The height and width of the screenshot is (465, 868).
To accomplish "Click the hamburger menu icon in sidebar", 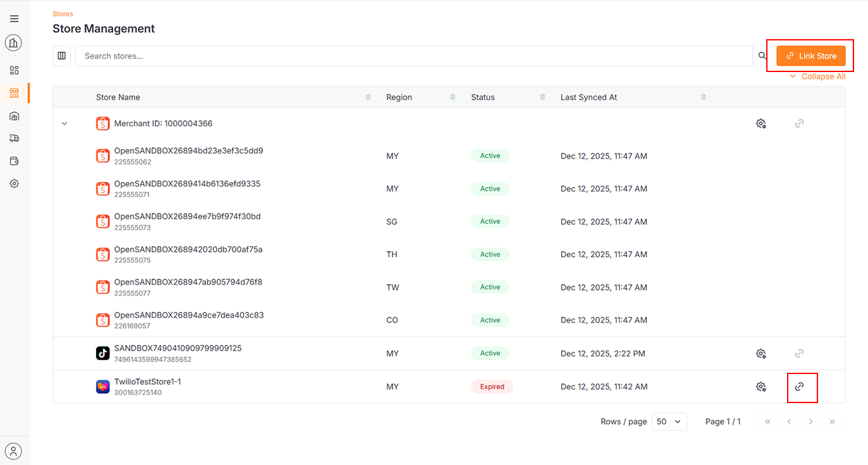I will pos(14,19).
